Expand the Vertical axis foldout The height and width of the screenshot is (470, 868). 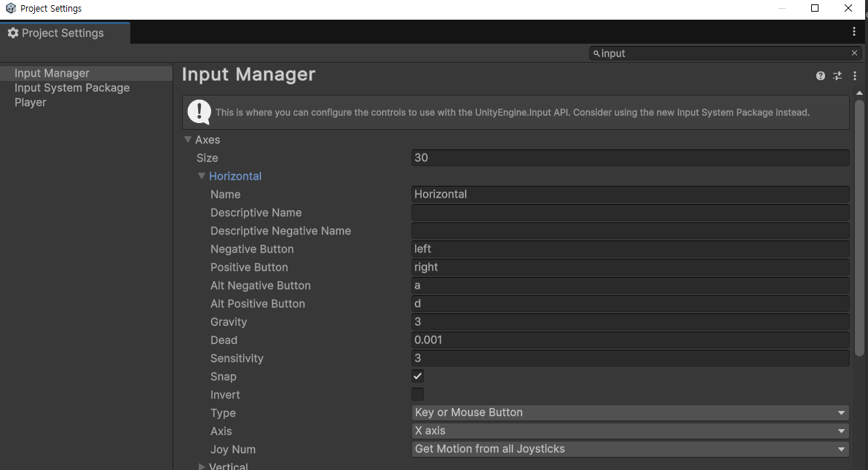[202, 466]
